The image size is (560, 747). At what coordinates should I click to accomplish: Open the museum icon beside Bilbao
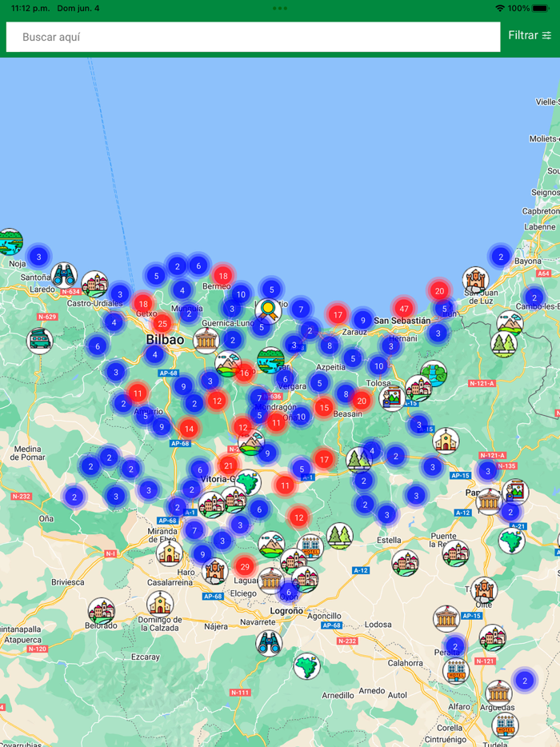point(206,340)
